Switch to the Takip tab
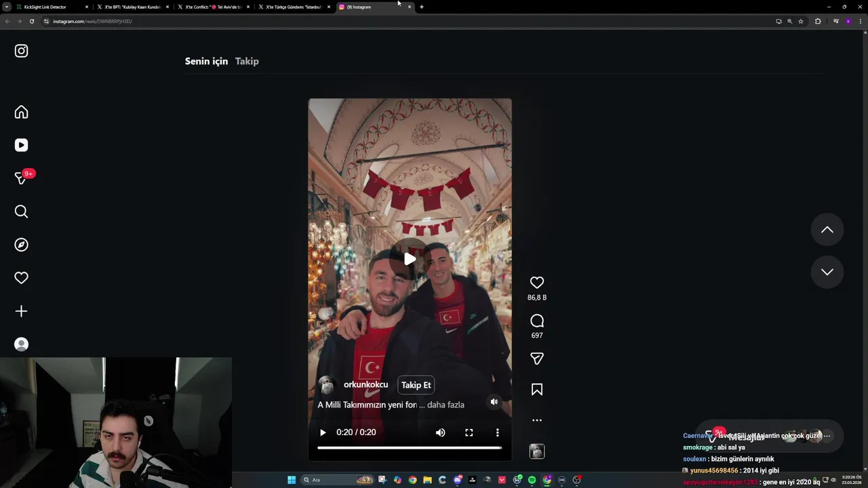 [247, 61]
